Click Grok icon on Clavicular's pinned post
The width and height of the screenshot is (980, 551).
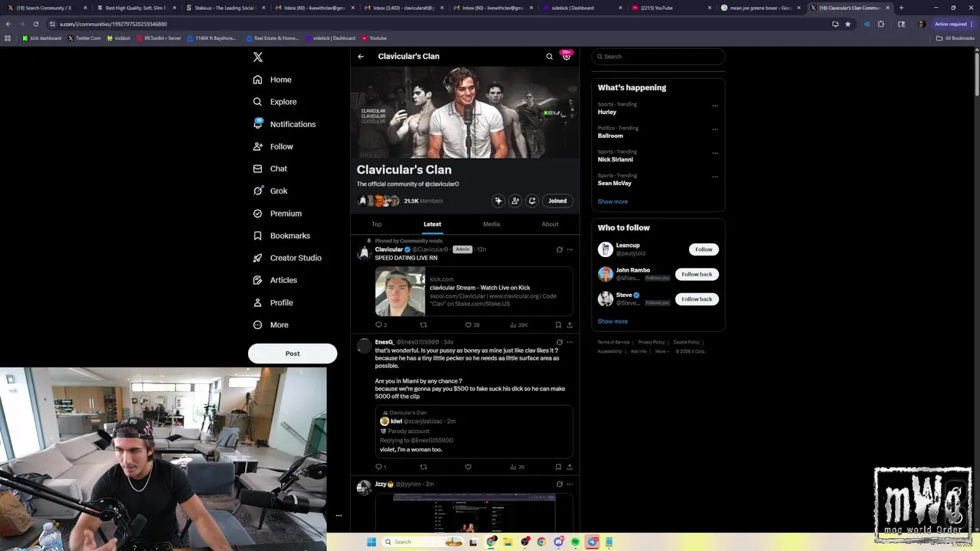(559, 249)
